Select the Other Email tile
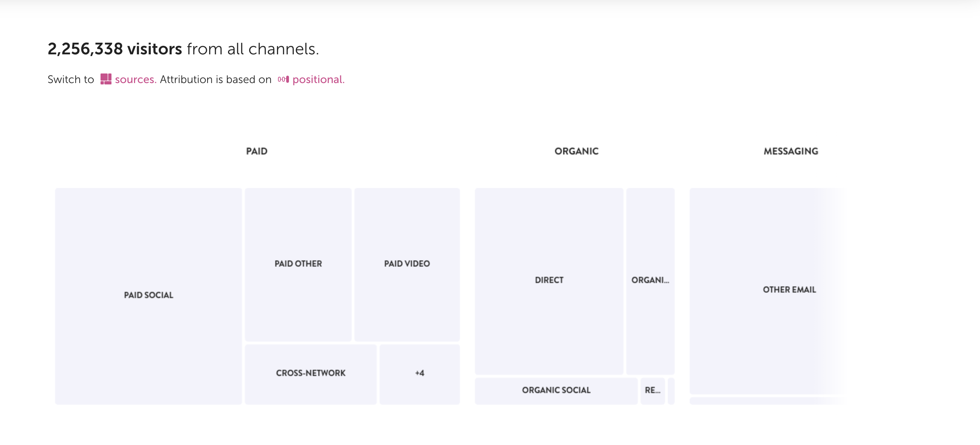Screen dimensions: 980x445 tap(789, 290)
